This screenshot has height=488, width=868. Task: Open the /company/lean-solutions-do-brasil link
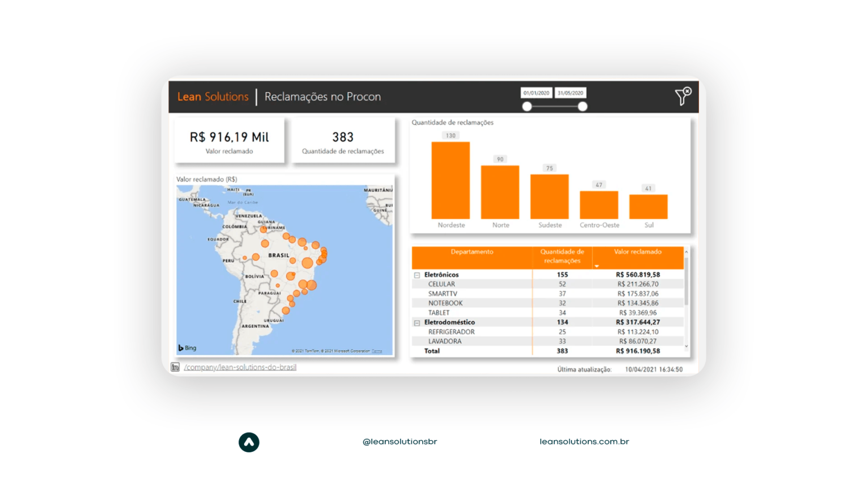(240, 367)
